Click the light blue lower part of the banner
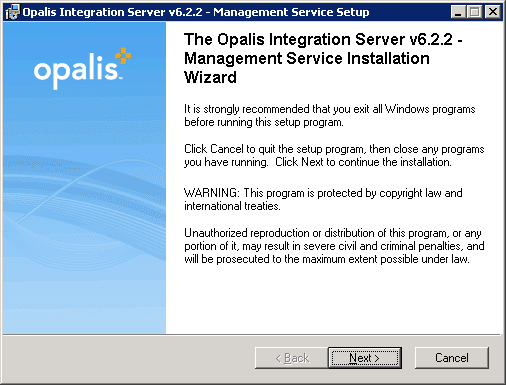The width and height of the screenshot is (506, 385). pos(84,303)
